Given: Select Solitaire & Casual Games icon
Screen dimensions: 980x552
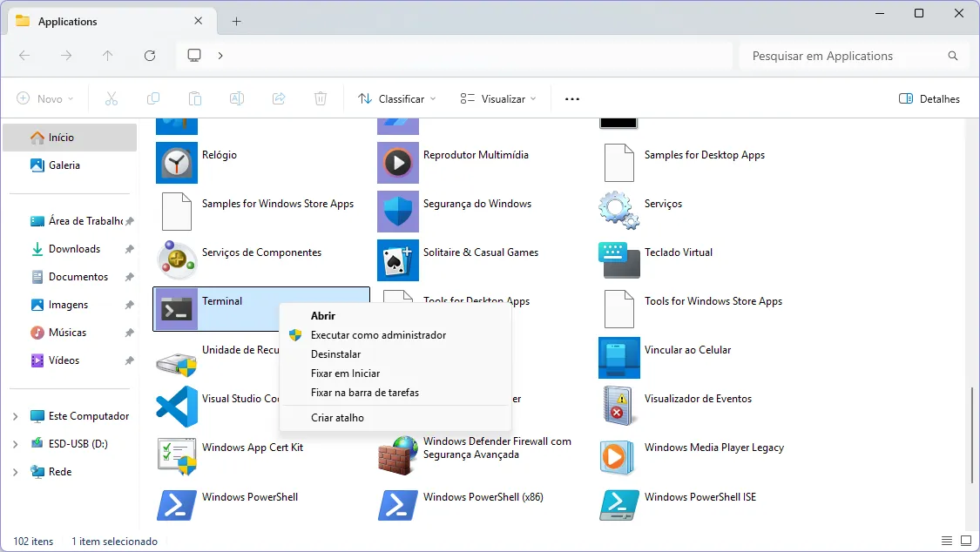Looking at the screenshot, I should [x=398, y=259].
